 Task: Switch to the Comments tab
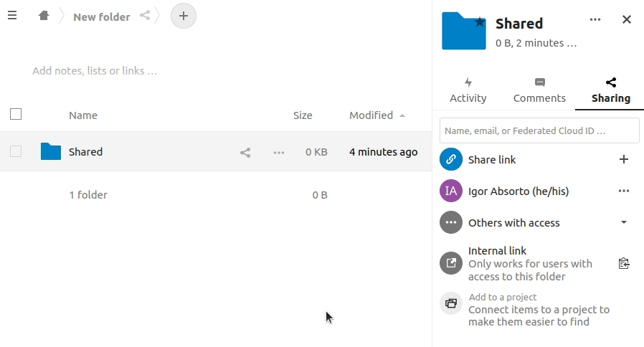(x=539, y=91)
